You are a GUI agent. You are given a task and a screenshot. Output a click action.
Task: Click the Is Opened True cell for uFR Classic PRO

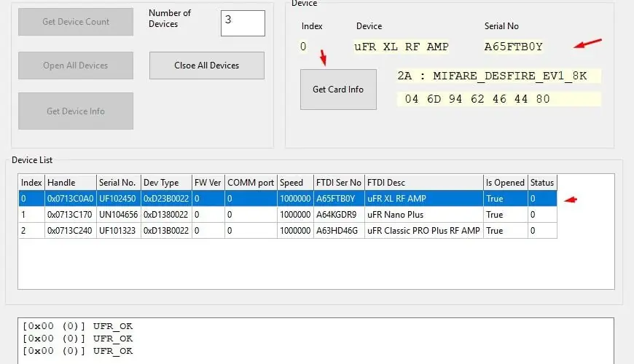tap(506, 231)
